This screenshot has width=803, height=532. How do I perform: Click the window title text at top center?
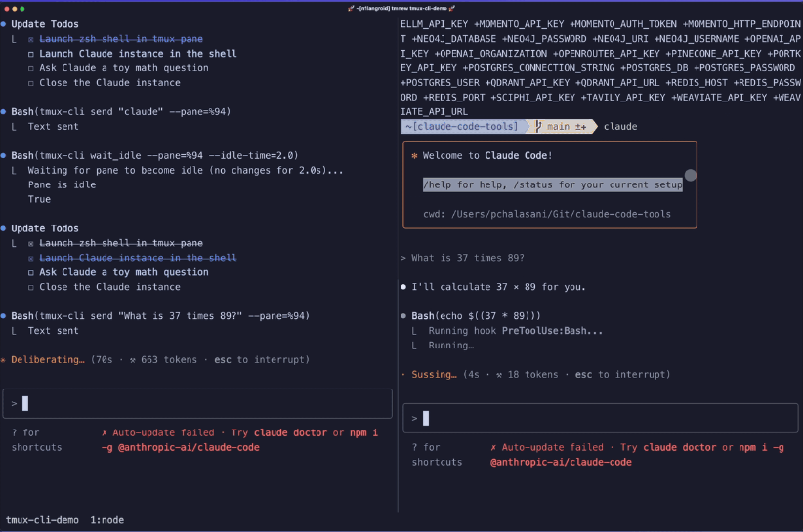click(401, 8)
